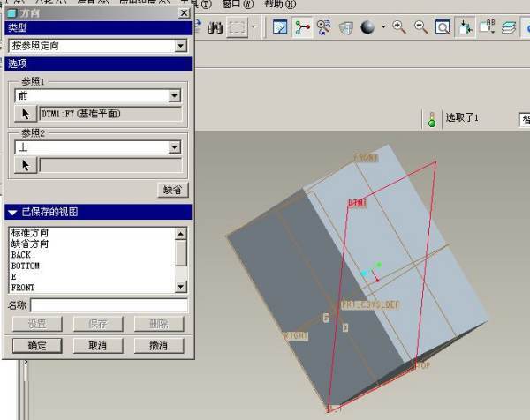
Task: Toggle the spin center display icon
Action: pyautogui.click(x=303, y=27)
